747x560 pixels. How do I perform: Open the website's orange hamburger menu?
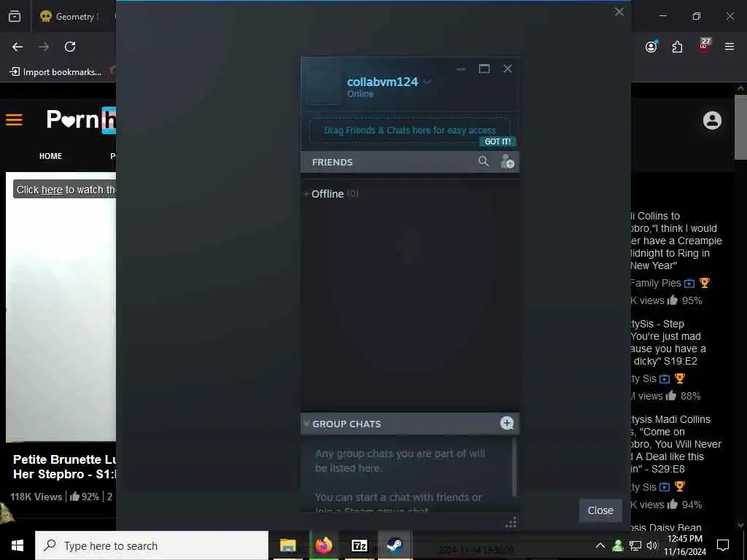coord(14,120)
